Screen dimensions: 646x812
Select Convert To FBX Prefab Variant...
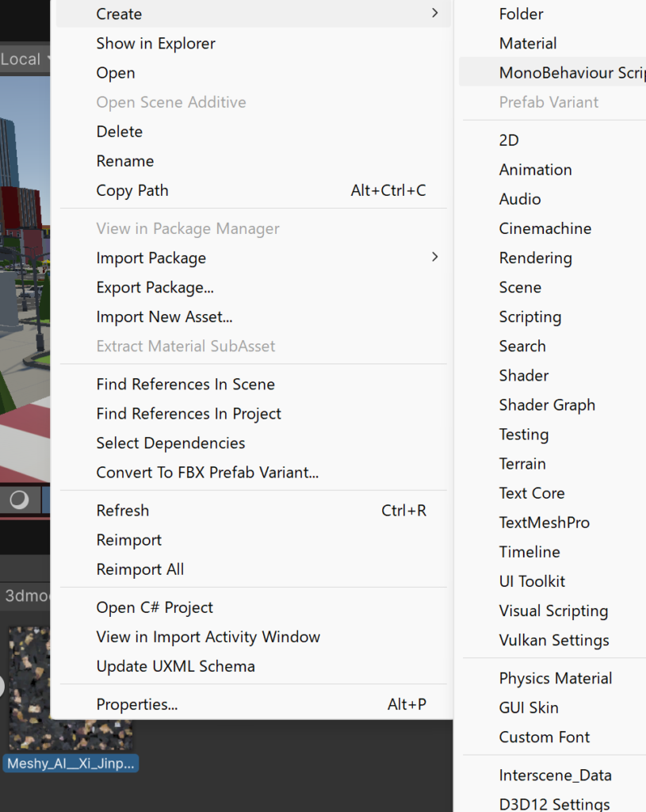coord(207,472)
